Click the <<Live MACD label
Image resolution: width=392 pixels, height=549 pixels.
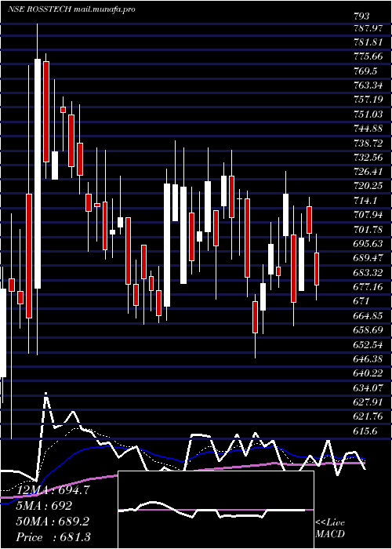330,528
